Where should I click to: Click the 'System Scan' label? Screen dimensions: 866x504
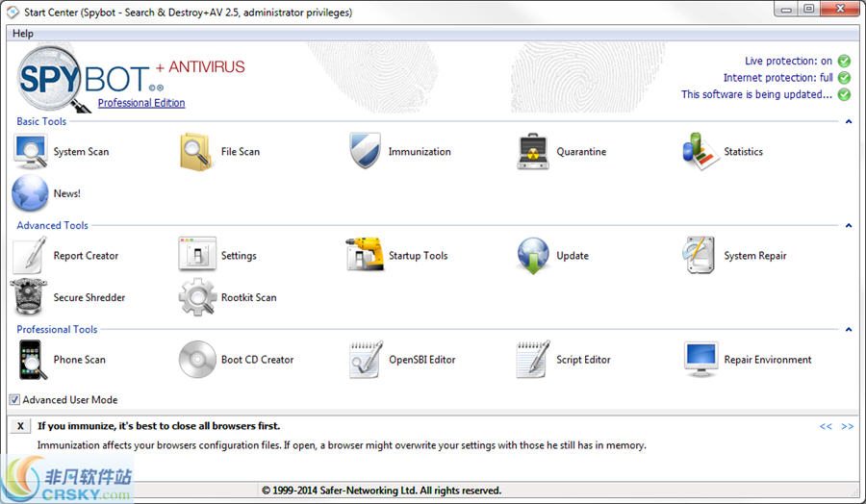pyautogui.click(x=81, y=152)
